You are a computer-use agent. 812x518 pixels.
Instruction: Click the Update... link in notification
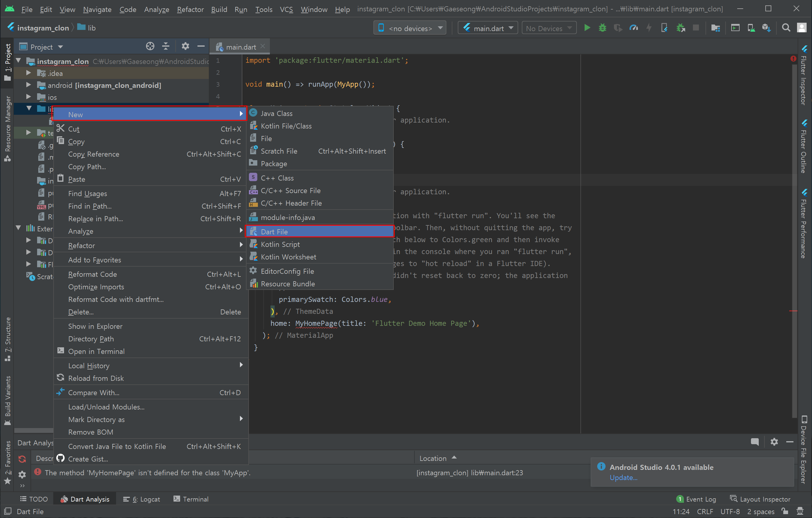coord(623,478)
